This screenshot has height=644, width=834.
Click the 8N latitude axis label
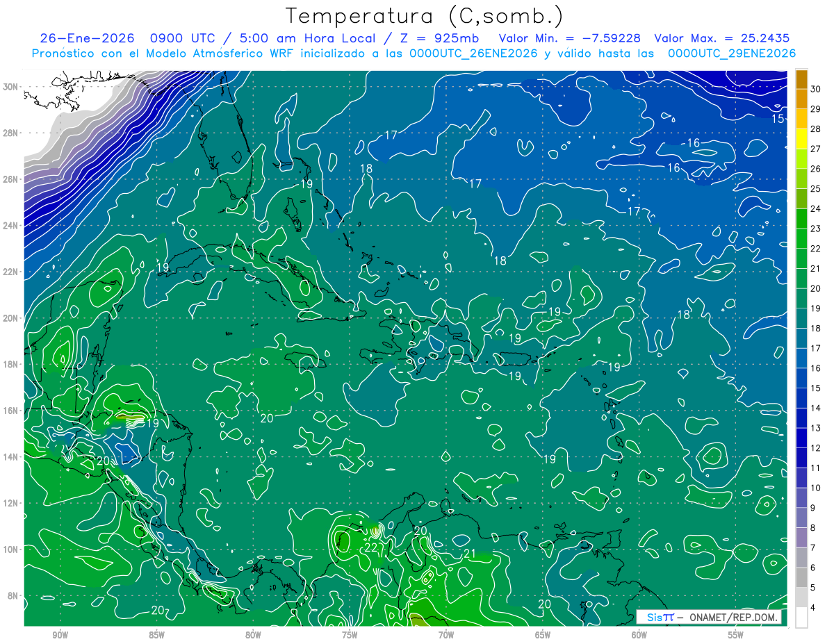(x=14, y=596)
